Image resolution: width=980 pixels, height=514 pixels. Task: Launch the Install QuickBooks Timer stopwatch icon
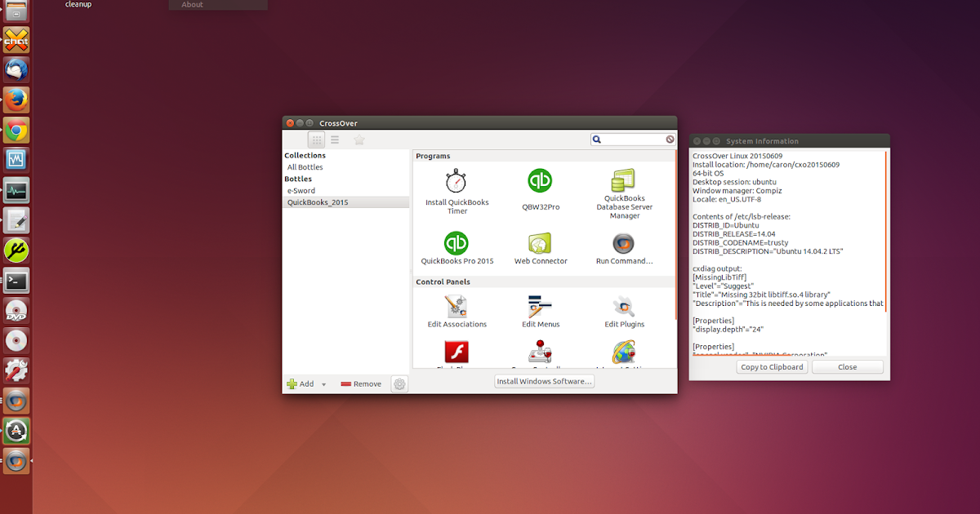456,181
